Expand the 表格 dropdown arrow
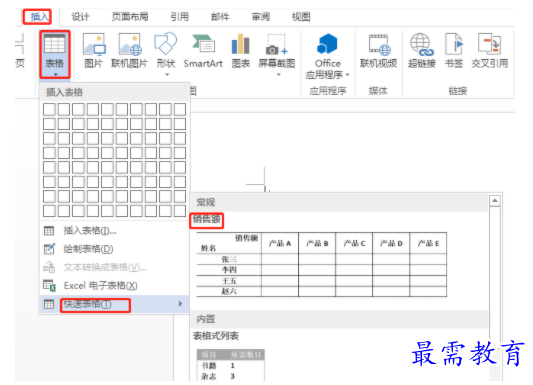This screenshot has height=385, width=533. (x=55, y=74)
